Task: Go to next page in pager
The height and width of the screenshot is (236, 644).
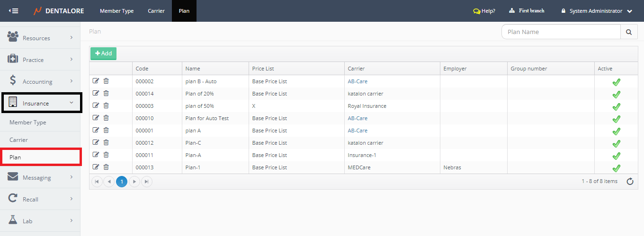Action: pyautogui.click(x=134, y=182)
